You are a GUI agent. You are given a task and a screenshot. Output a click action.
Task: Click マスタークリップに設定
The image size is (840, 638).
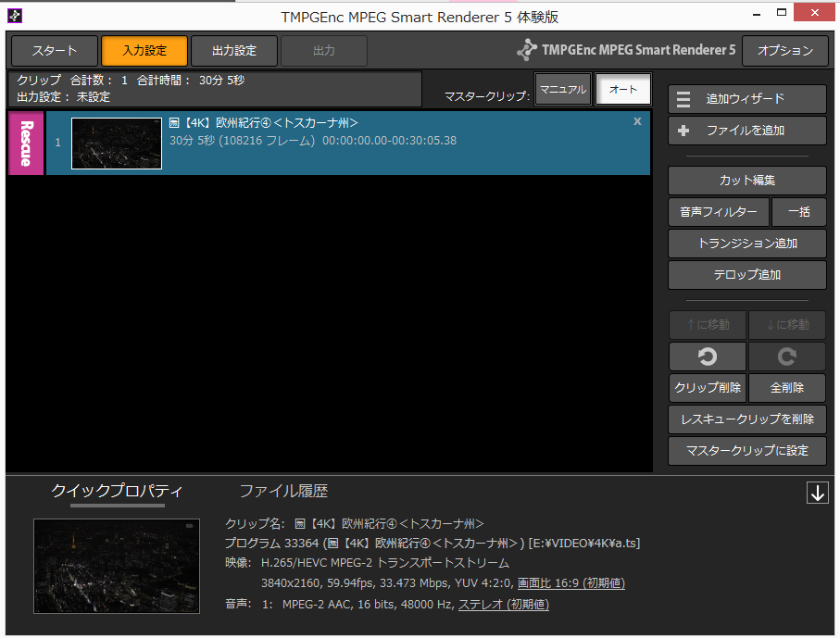(746, 451)
